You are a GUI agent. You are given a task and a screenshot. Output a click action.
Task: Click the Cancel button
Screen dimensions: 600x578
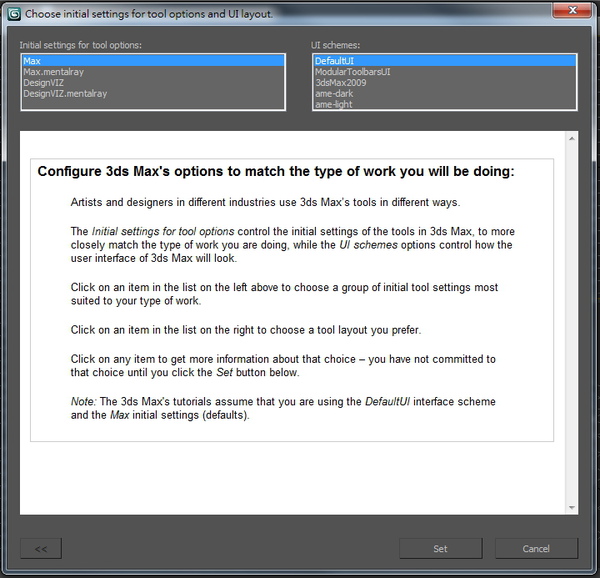(536, 549)
